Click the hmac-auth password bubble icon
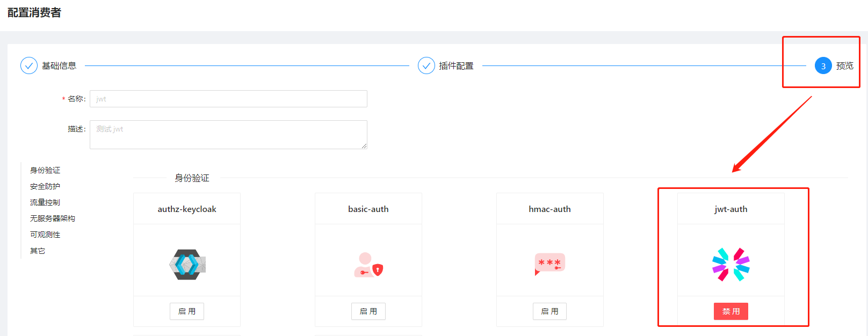This screenshot has width=868, height=336. pos(550,264)
